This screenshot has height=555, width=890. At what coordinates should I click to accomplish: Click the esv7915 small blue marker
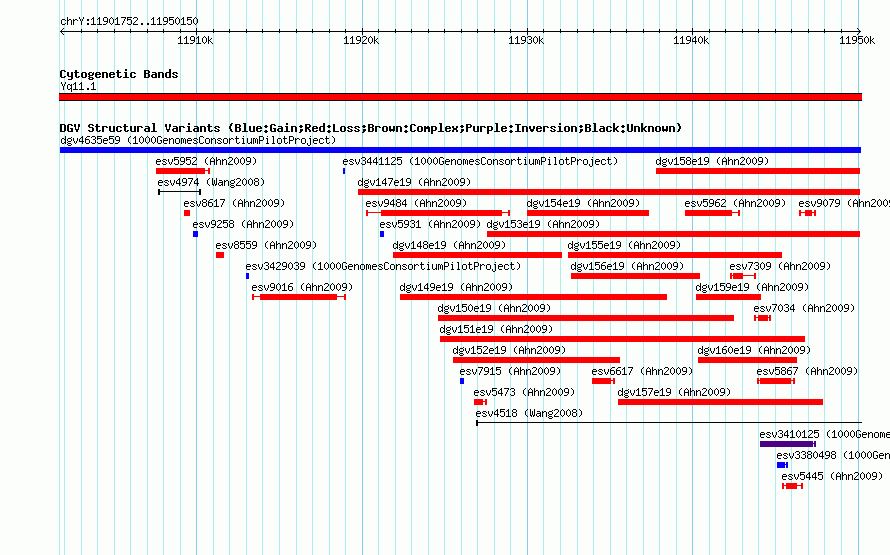(x=462, y=381)
